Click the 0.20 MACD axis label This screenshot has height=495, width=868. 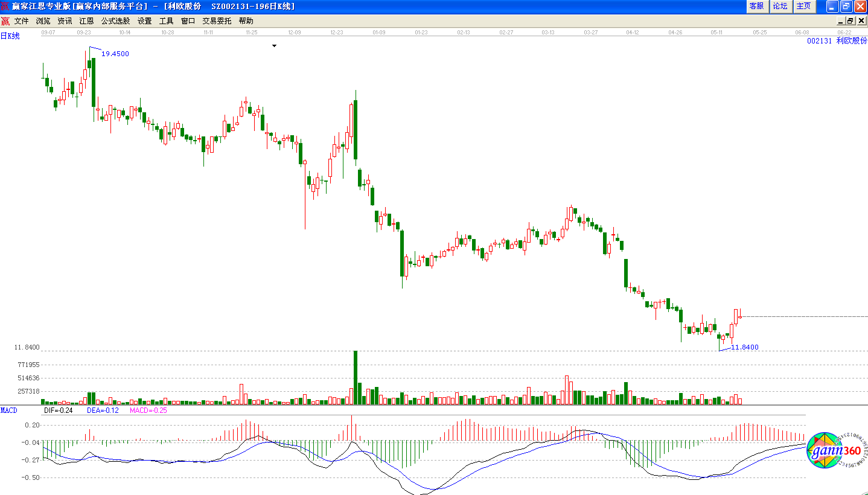pyautogui.click(x=33, y=425)
